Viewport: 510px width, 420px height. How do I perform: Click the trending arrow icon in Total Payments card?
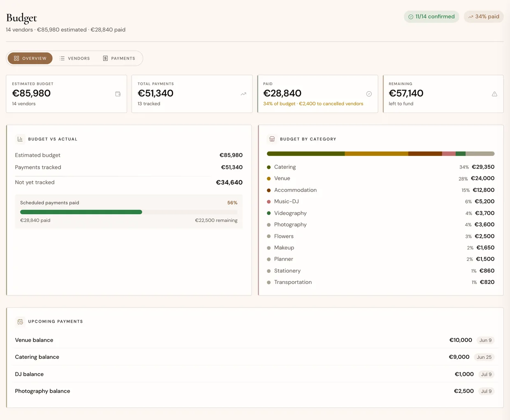pyautogui.click(x=243, y=94)
